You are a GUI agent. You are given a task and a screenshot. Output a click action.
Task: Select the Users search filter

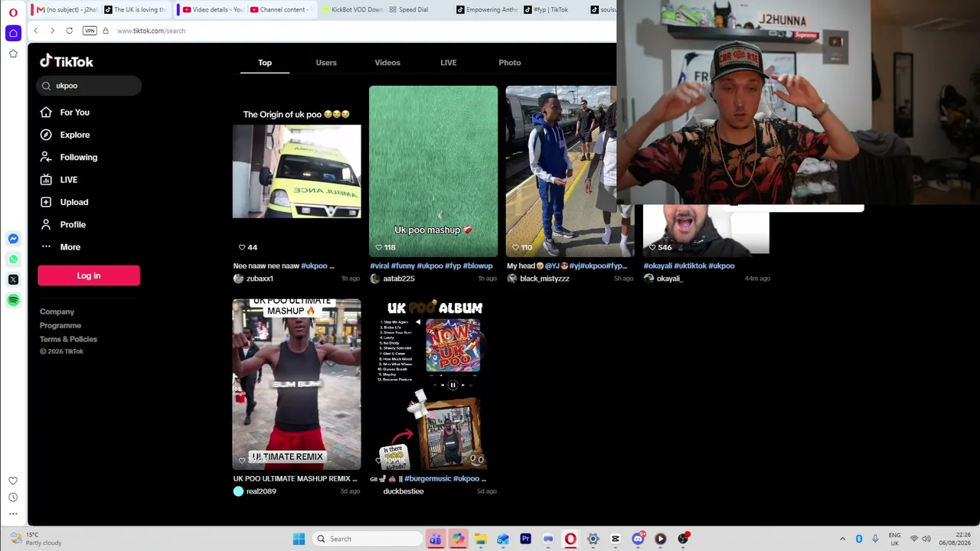[326, 63]
